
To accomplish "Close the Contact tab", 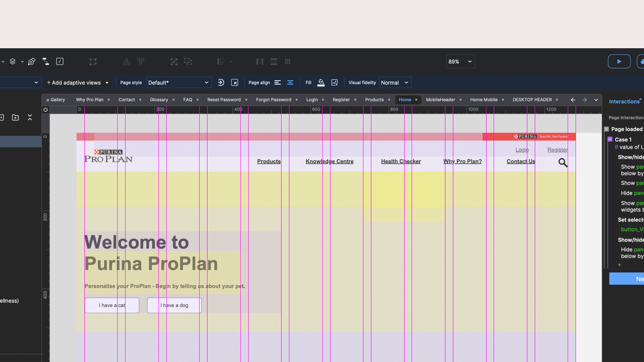I will 140,100.
